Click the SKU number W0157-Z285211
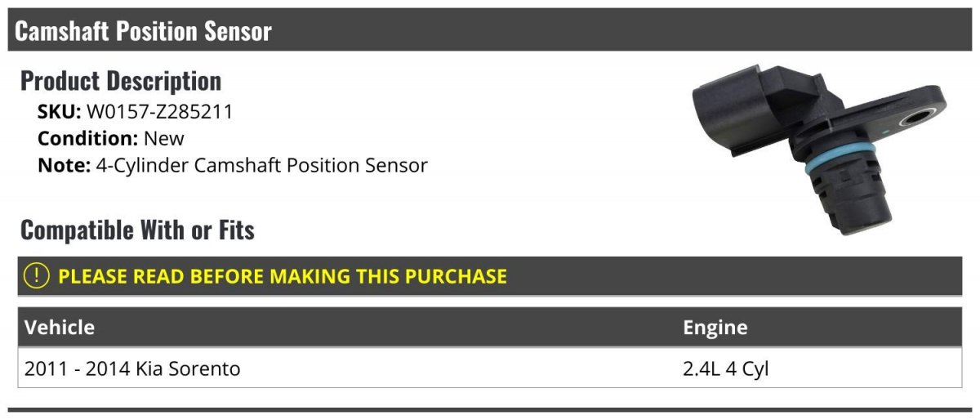Screen dimensions: 980x420 coord(159,112)
